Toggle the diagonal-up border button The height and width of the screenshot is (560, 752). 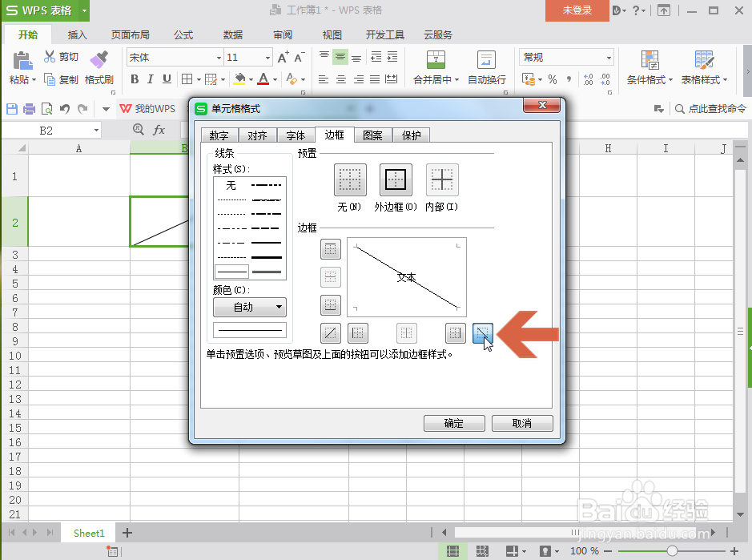click(x=331, y=333)
